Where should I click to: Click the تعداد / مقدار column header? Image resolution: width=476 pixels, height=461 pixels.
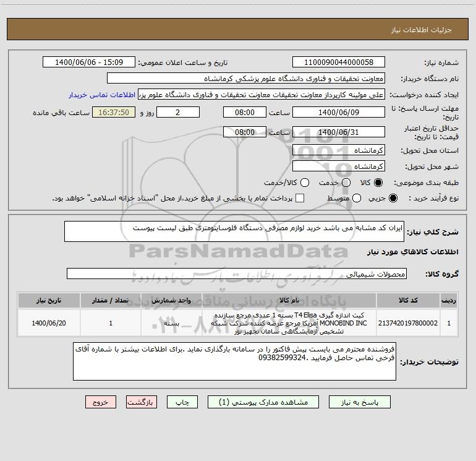(x=111, y=300)
